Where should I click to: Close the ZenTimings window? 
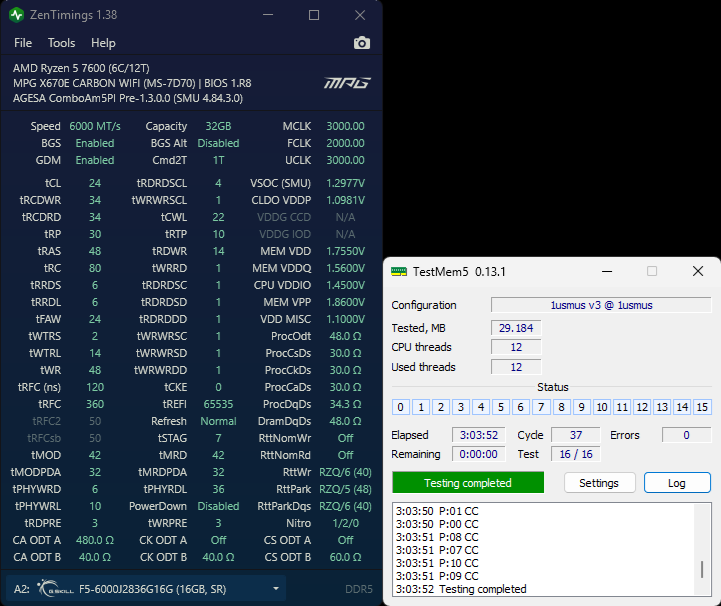point(360,15)
